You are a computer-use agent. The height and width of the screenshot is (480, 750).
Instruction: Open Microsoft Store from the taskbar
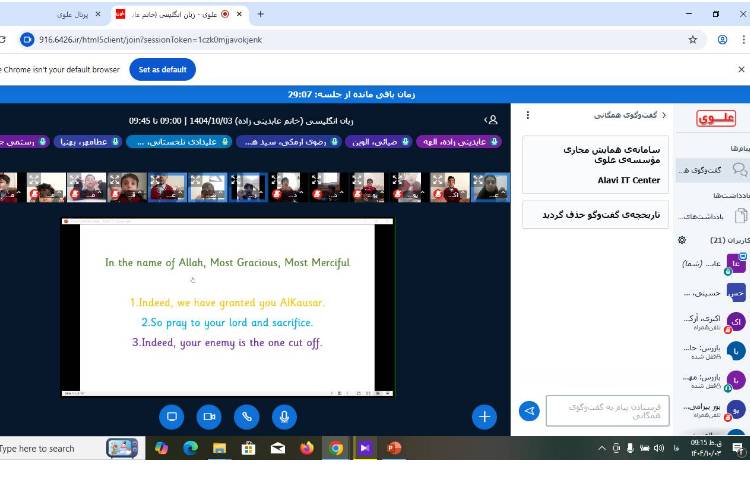point(248,448)
